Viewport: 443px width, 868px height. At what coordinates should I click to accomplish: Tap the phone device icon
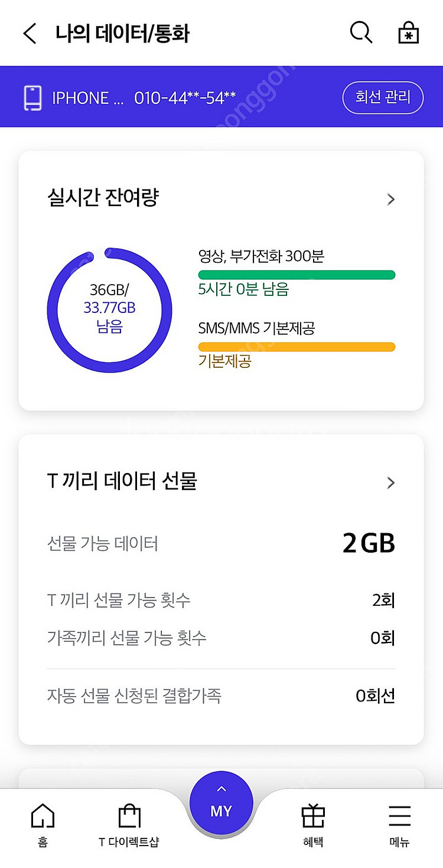[32, 97]
